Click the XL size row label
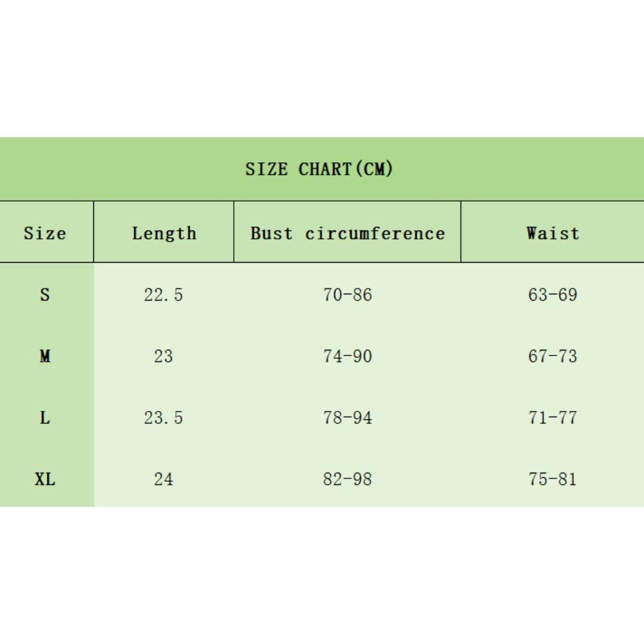Image resolution: width=644 pixels, height=644 pixels. [45, 479]
